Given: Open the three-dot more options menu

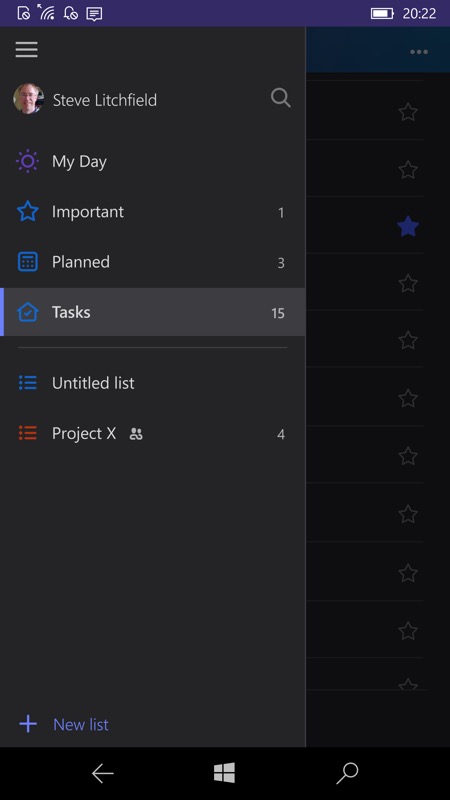Looking at the screenshot, I should coord(419,52).
